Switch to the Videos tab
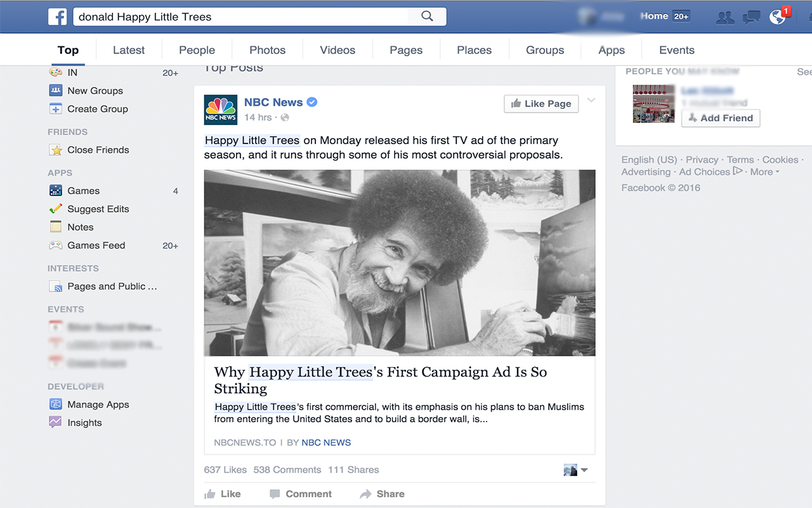This screenshot has height=508, width=812. (337, 50)
